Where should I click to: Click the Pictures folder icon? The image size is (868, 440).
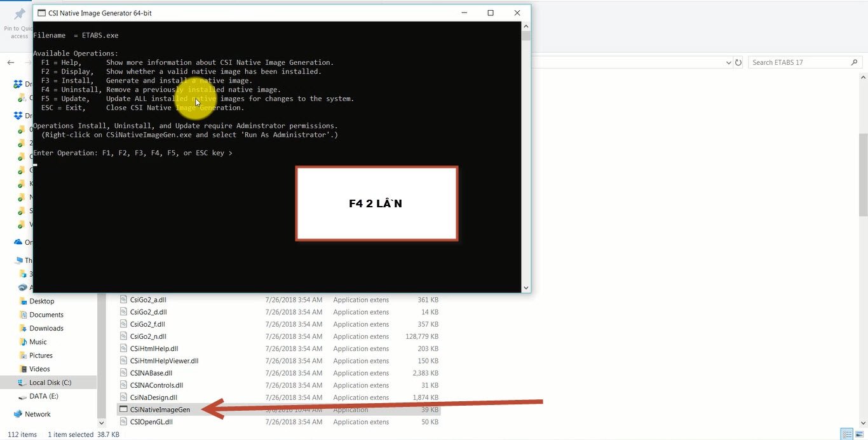(x=23, y=355)
